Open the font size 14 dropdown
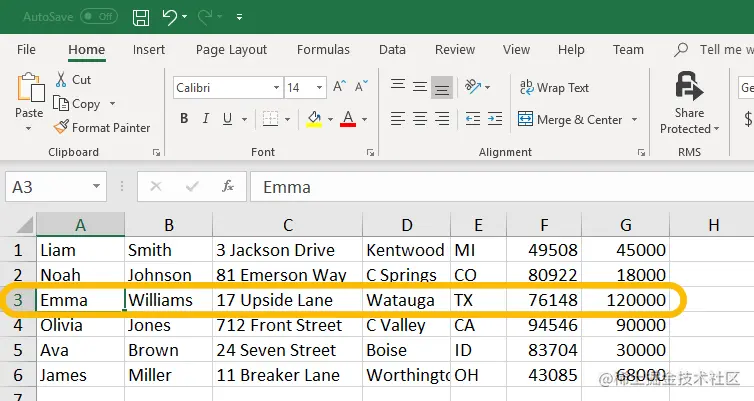The width and height of the screenshot is (754, 401). point(319,88)
